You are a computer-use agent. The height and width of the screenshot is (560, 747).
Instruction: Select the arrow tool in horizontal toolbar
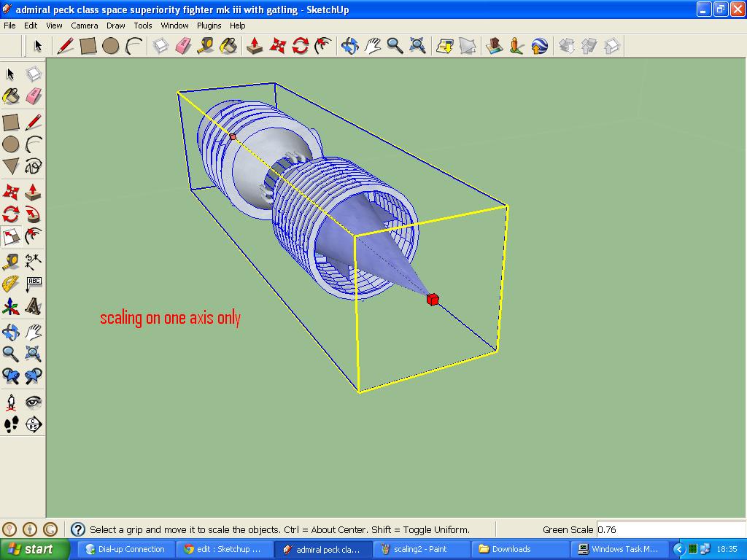pyautogui.click(x=38, y=46)
